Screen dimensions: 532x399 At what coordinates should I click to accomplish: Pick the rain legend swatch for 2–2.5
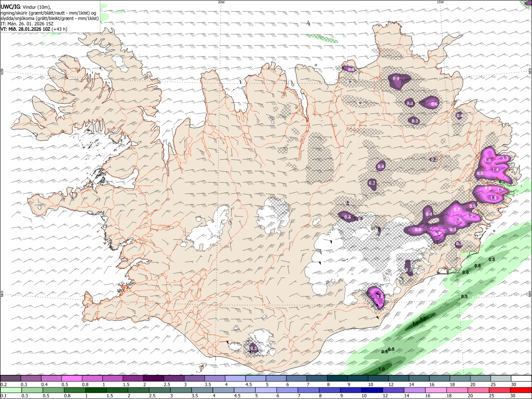click(138, 390)
